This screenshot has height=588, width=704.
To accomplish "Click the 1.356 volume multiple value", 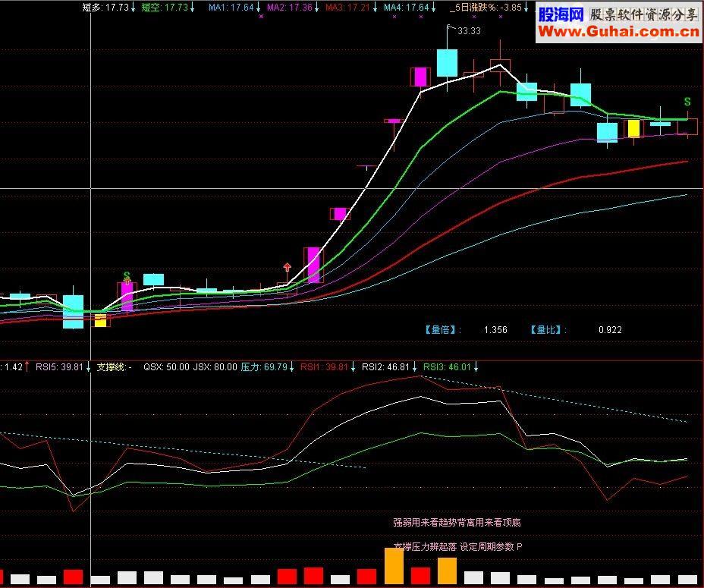I will pos(495,330).
